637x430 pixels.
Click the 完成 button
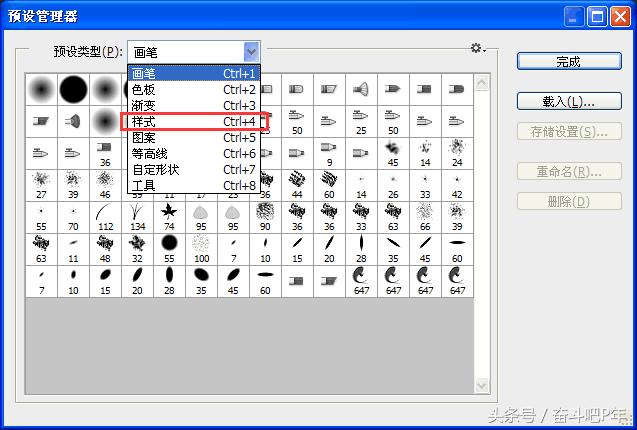tap(568, 61)
